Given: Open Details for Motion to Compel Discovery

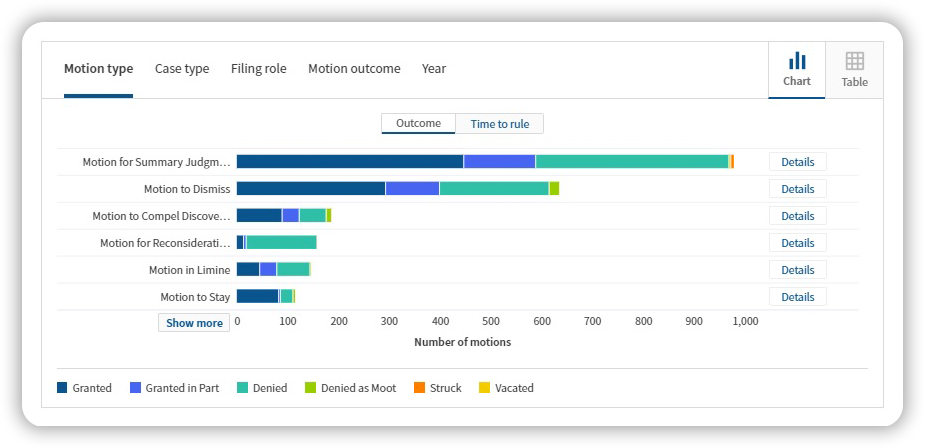Looking at the screenshot, I should point(797,216).
